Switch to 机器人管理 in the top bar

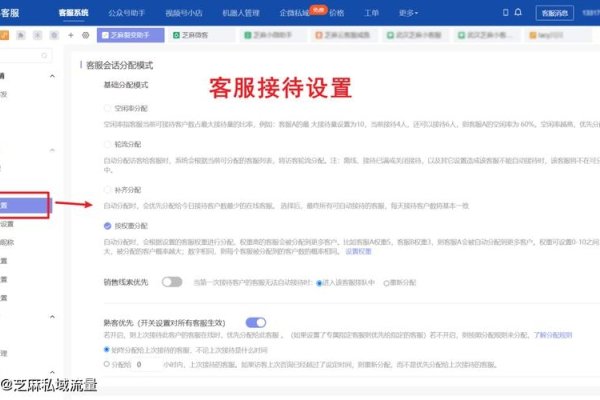coord(241,13)
